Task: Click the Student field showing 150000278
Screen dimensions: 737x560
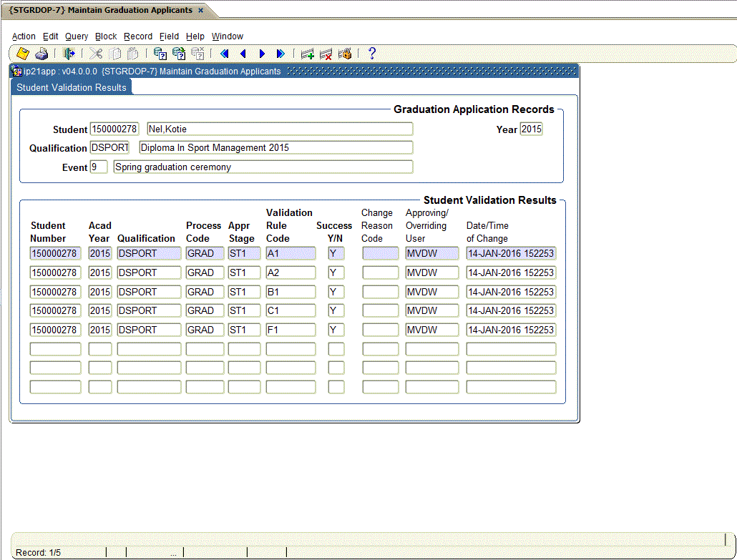Action: tap(114, 129)
